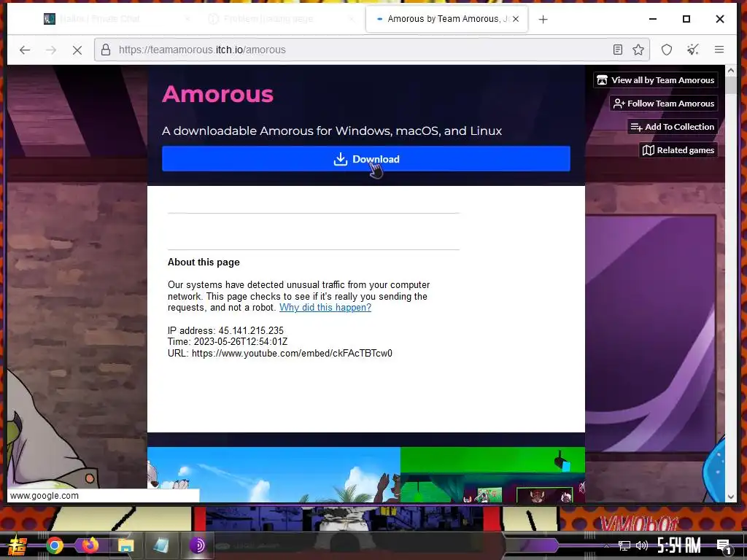This screenshot has height=560, width=747.
Task: Open Related games
Action: click(678, 150)
